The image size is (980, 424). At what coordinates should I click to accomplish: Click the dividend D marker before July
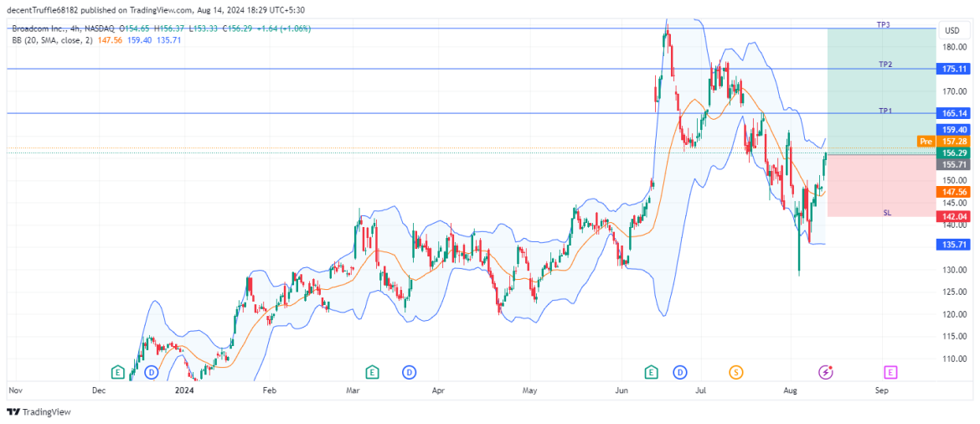pyautogui.click(x=680, y=371)
